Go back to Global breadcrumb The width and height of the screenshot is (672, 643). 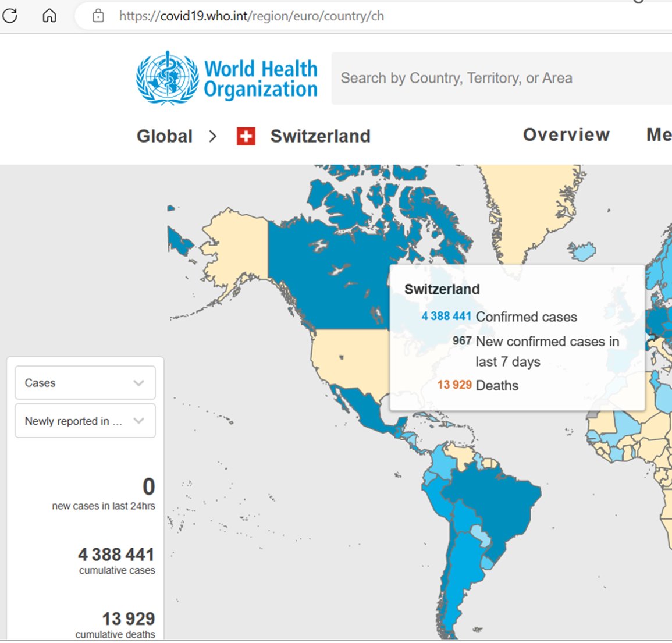click(165, 136)
